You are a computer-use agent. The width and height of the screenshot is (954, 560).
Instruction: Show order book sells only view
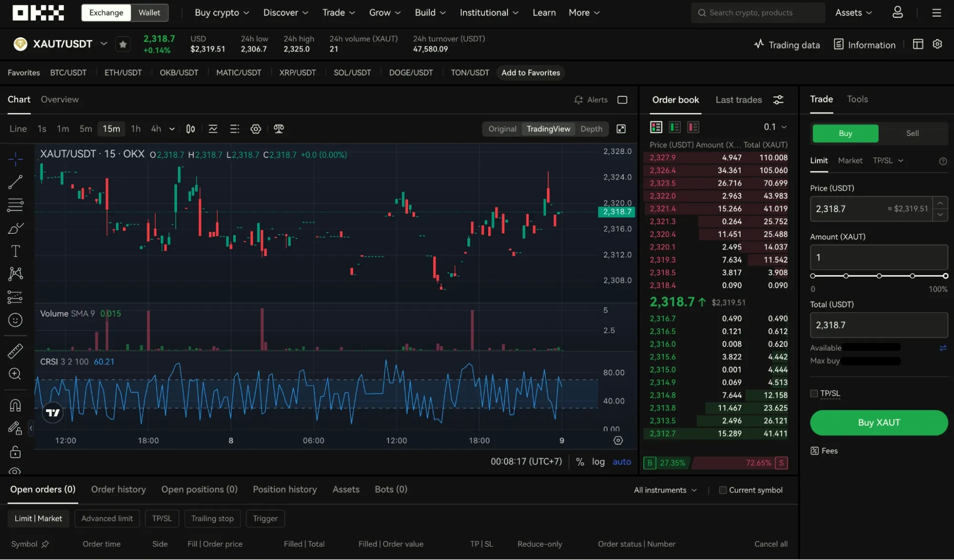pos(693,127)
